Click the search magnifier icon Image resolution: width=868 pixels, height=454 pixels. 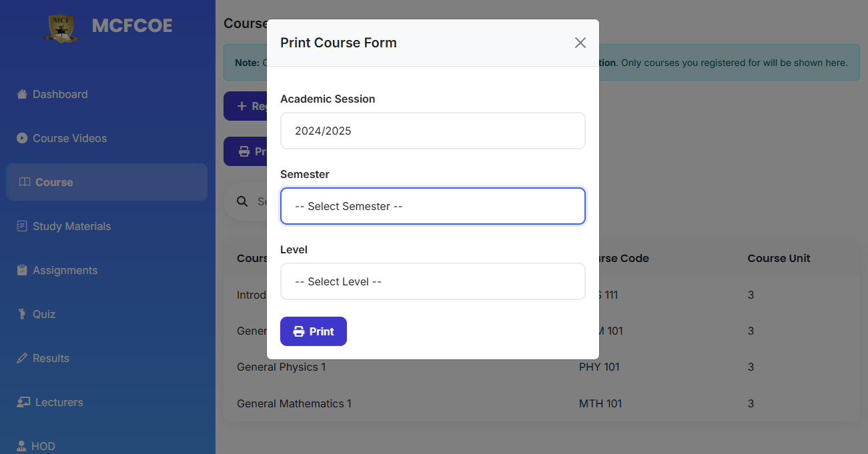242,201
